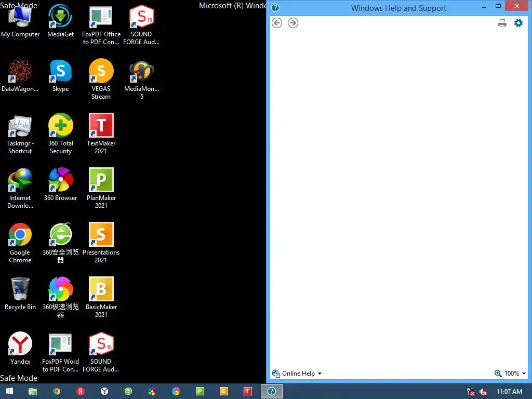The height and width of the screenshot is (399, 532).
Task: Print the current help page
Action: point(502,23)
